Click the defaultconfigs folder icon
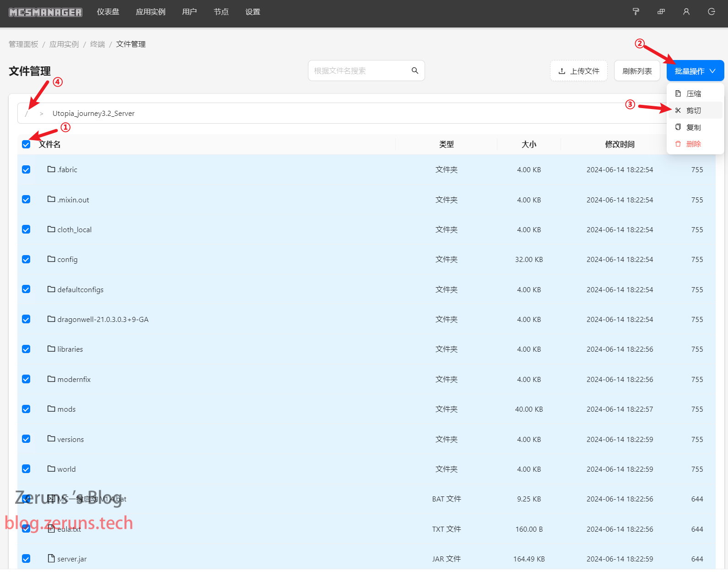This screenshot has width=728, height=572. [x=51, y=289]
